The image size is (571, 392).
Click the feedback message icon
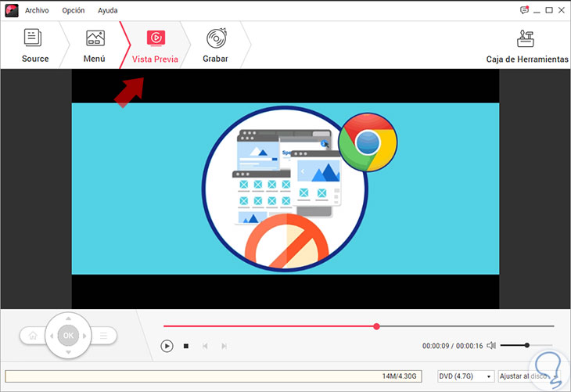[524, 10]
